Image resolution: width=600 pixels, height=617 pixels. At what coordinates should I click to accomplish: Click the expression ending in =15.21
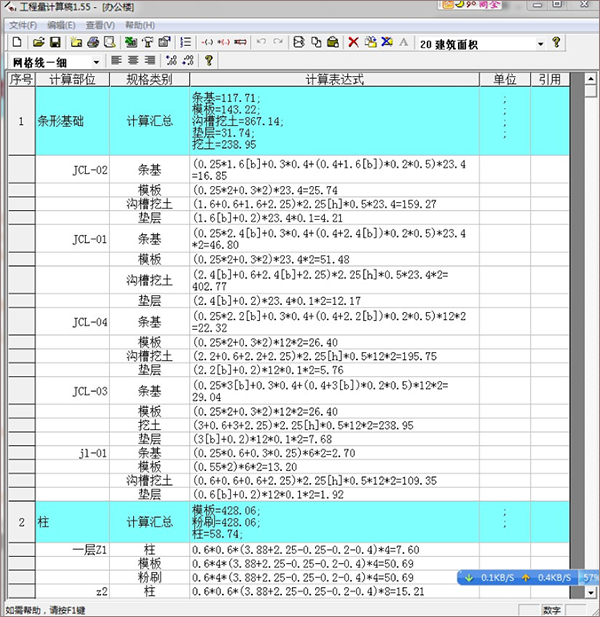[334, 591]
